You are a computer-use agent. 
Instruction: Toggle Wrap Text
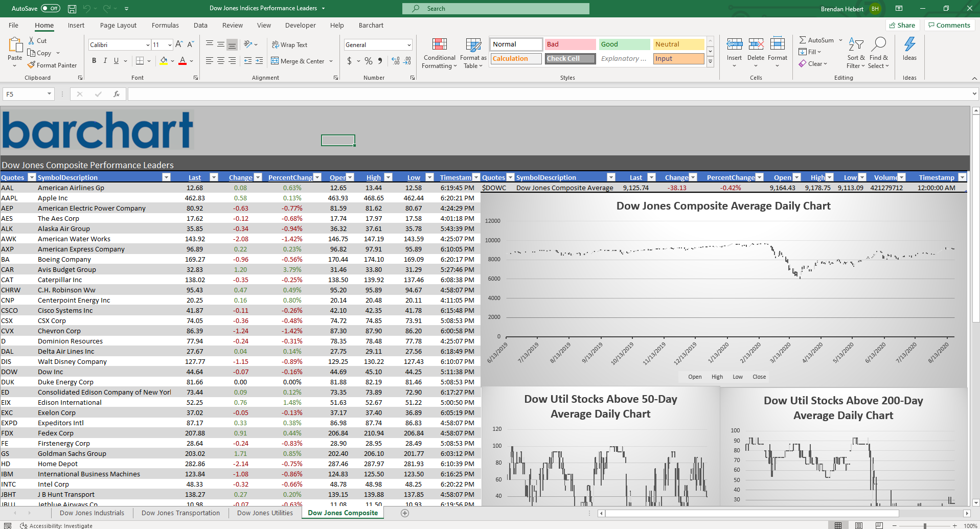point(289,45)
